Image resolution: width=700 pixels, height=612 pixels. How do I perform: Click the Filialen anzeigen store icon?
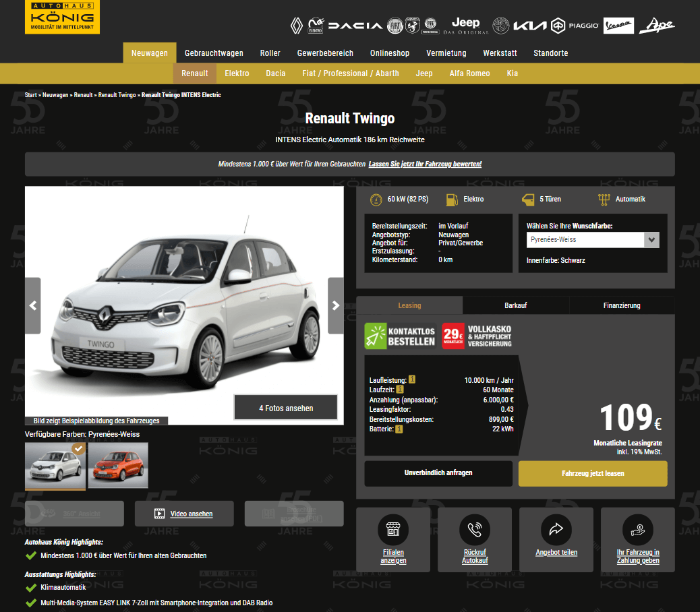coord(393,530)
